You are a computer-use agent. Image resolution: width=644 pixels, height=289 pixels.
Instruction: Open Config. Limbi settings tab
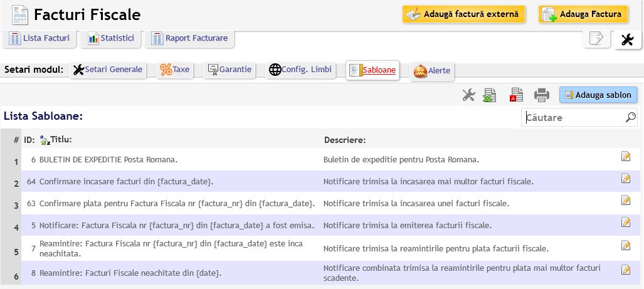(x=300, y=70)
